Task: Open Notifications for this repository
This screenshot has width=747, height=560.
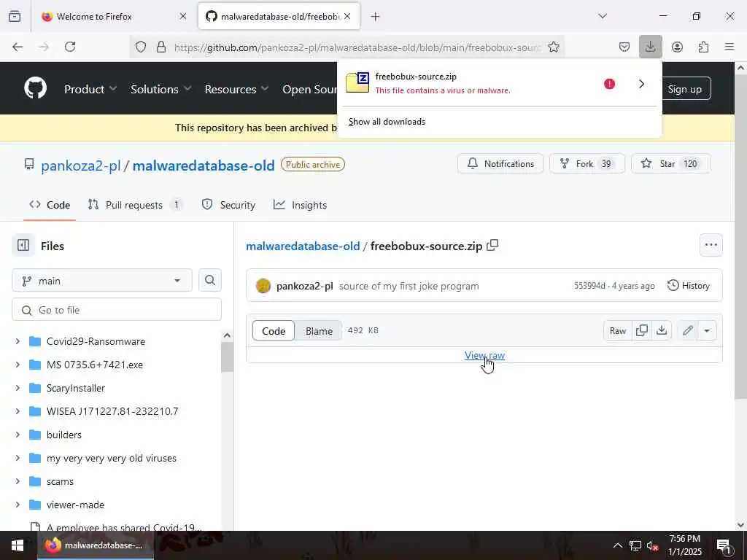Action: 500,163
